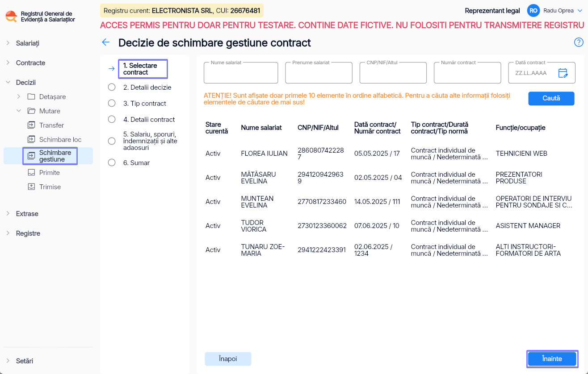Click the PREZENTATORI PRODUSE cell
Screen dimensions: 588x374
click(x=519, y=178)
